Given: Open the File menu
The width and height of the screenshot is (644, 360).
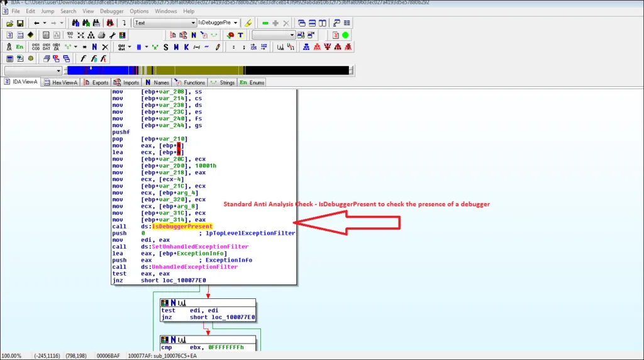Looking at the screenshot, I should coord(16,11).
